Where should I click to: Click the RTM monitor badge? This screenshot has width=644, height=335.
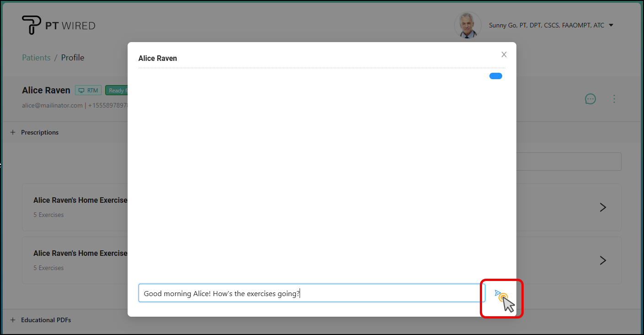pyautogui.click(x=88, y=91)
